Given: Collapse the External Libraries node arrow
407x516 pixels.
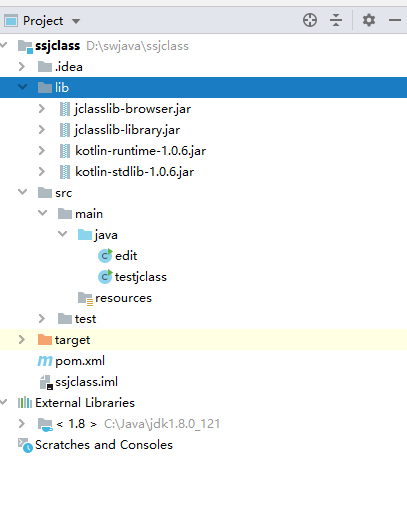Looking at the screenshot, I should tap(4, 402).
